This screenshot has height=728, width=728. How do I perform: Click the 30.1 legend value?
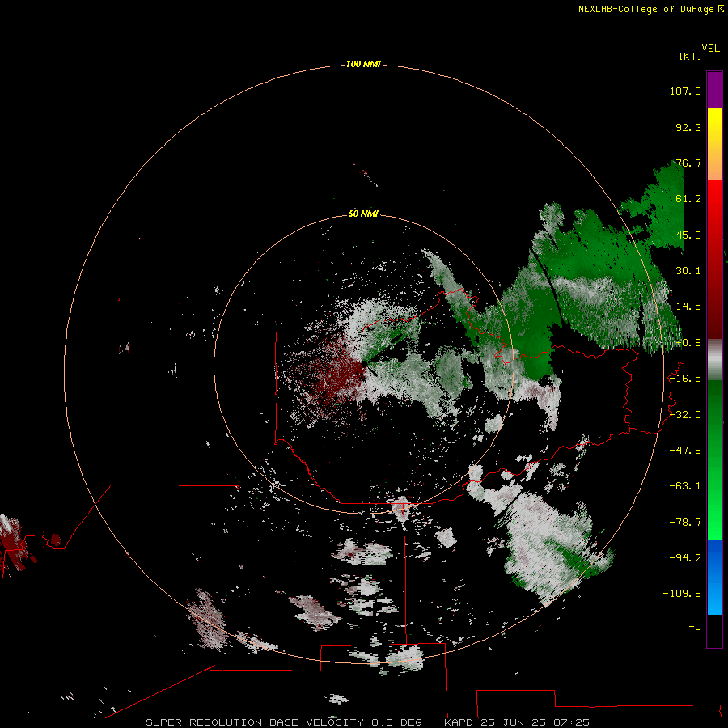click(688, 271)
